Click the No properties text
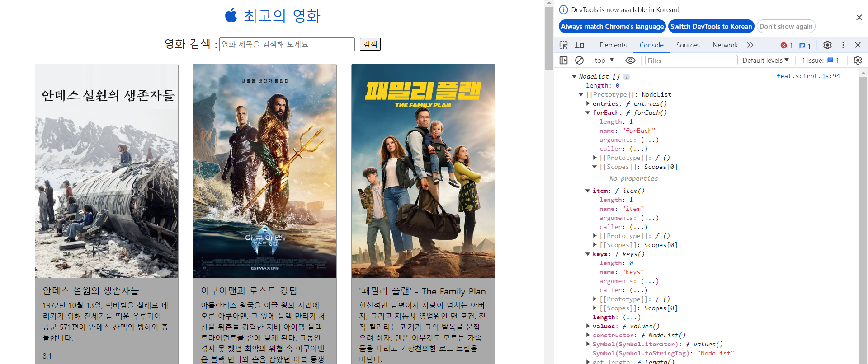Screen dimensions: 868x364 [x=633, y=178]
